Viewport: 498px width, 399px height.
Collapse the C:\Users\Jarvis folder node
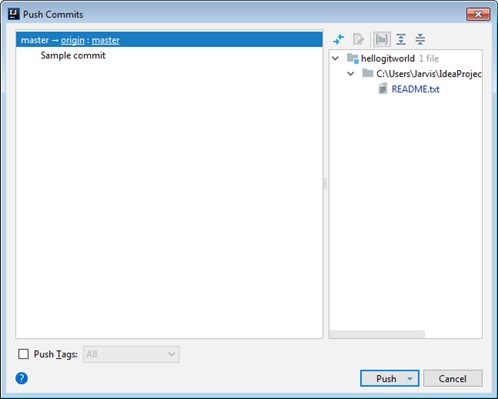coord(351,73)
